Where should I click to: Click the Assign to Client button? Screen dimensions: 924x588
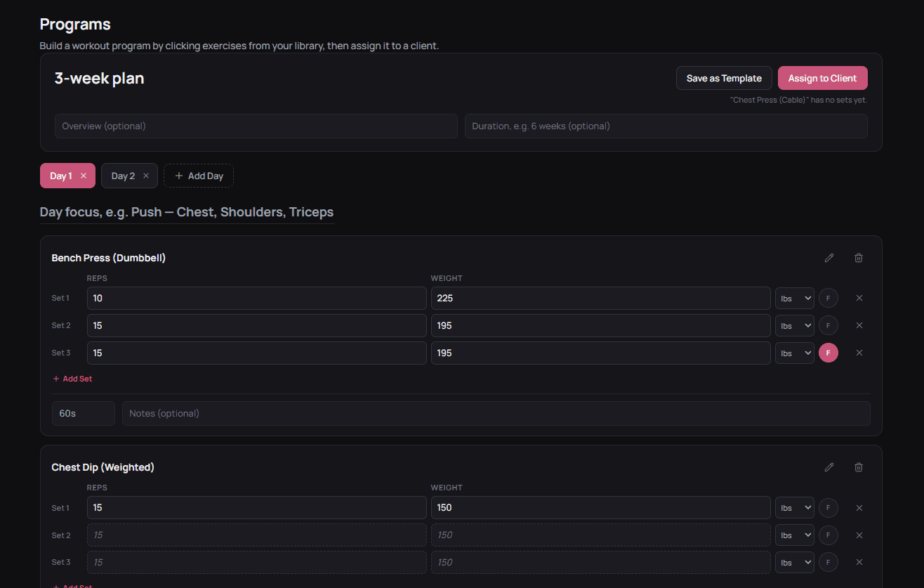(x=823, y=78)
